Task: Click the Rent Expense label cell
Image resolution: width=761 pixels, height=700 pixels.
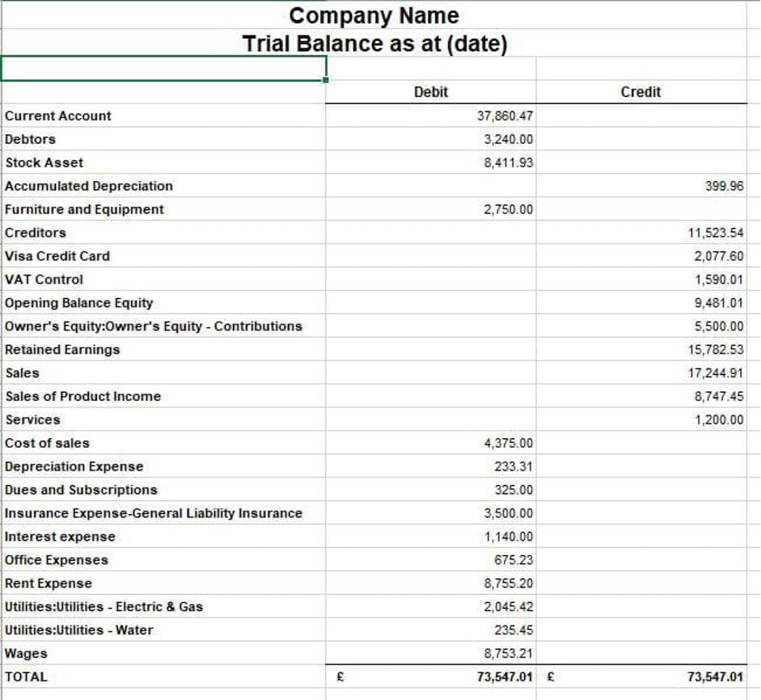Action: click(49, 584)
